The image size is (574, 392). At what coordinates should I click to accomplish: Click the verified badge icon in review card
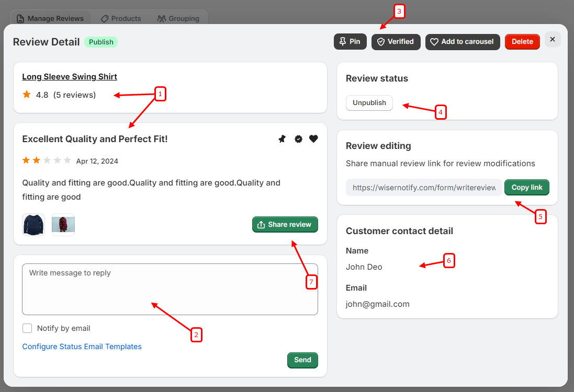tap(298, 139)
